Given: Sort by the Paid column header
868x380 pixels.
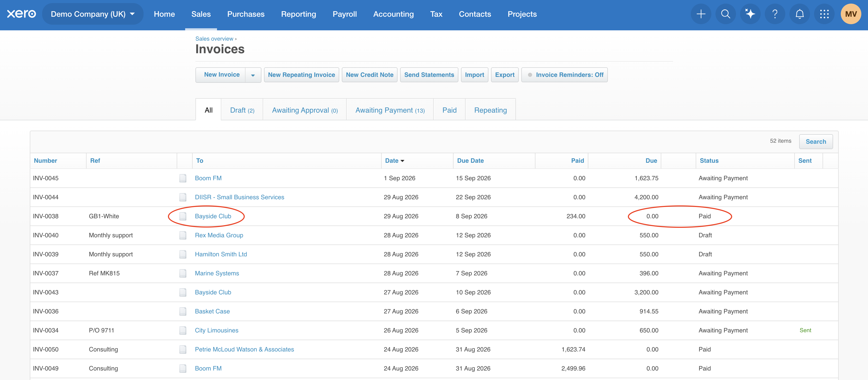Looking at the screenshot, I should pyautogui.click(x=577, y=161).
